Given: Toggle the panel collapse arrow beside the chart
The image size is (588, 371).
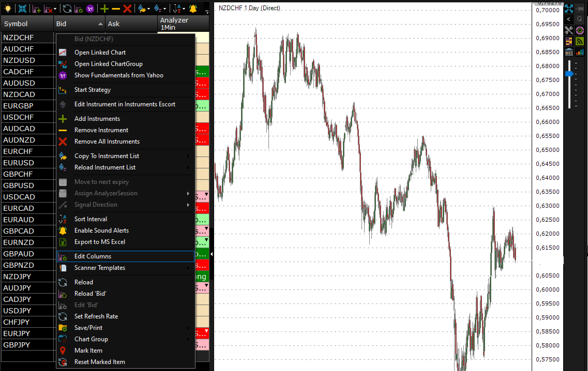Looking at the screenshot, I should (212, 254).
